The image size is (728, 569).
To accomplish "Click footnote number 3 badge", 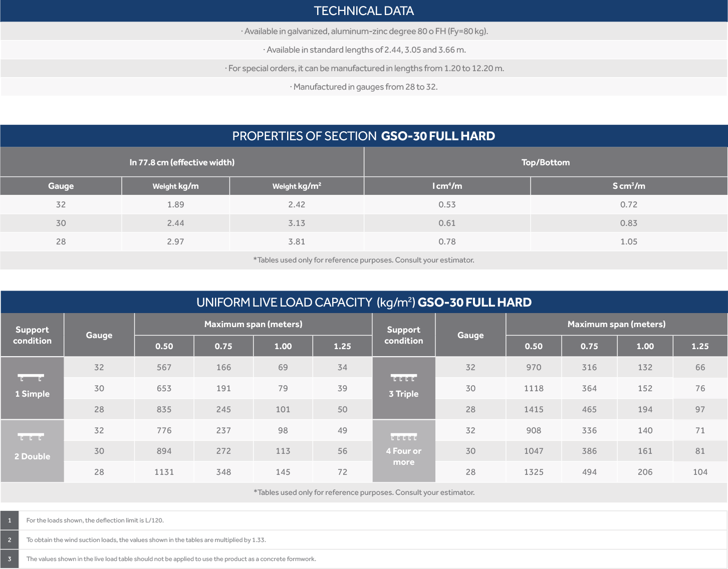I will 10,559.
